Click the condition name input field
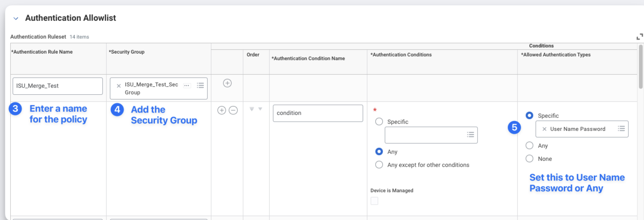This screenshot has width=644, height=220. click(x=318, y=113)
